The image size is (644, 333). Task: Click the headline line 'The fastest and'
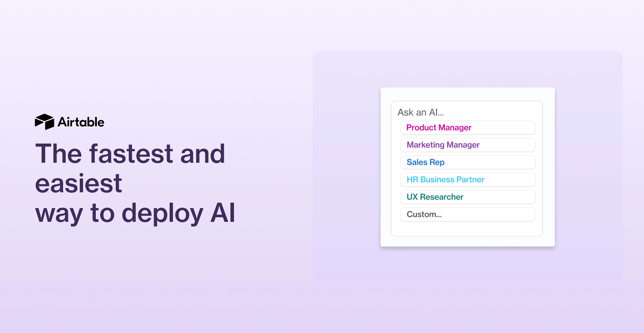coord(130,153)
